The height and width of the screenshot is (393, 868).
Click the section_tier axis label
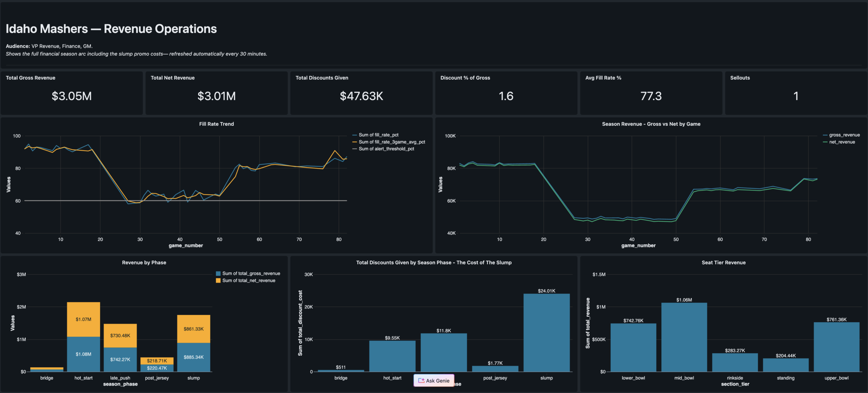[x=735, y=384]
